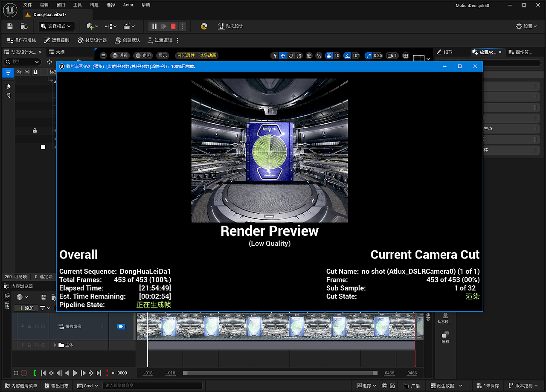Open the Select Mode (选择模式) dropdown
The image size is (546, 392).
click(56, 26)
